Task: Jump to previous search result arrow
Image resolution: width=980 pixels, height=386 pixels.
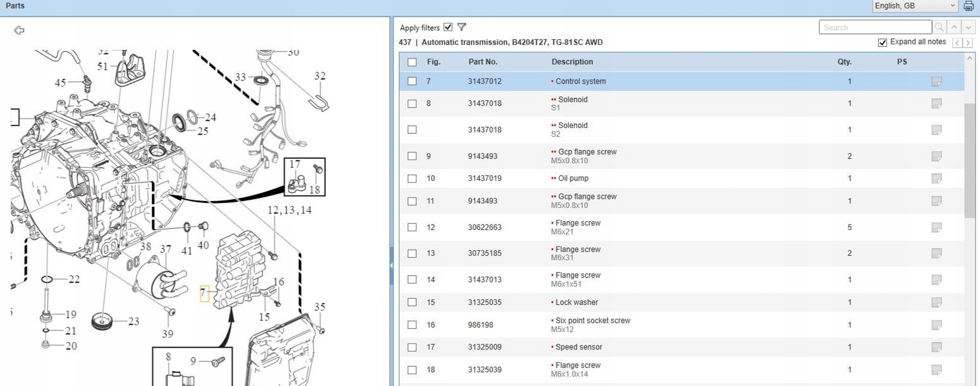Action: 954,27
